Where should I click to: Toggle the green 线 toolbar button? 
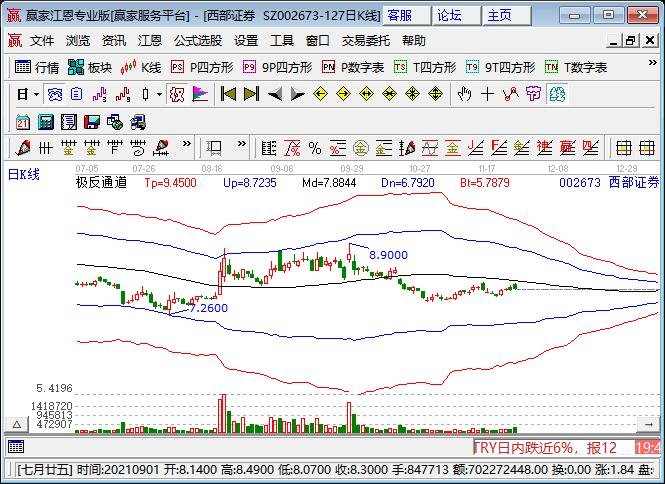coord(557,94)
